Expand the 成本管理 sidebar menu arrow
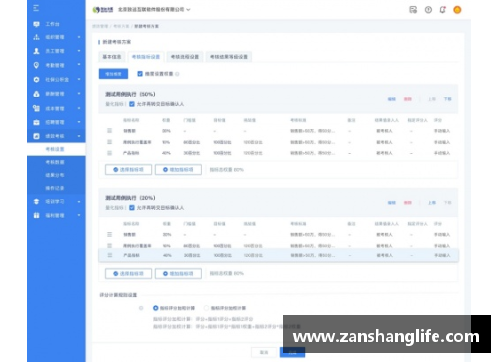500x362 pixels. [x=79, y=108]
